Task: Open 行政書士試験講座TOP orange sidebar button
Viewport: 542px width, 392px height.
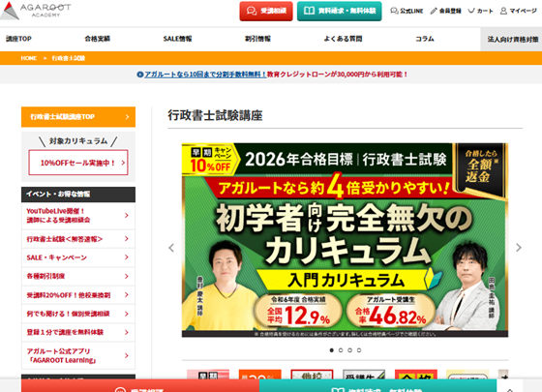Action: (x=78, y=117)
